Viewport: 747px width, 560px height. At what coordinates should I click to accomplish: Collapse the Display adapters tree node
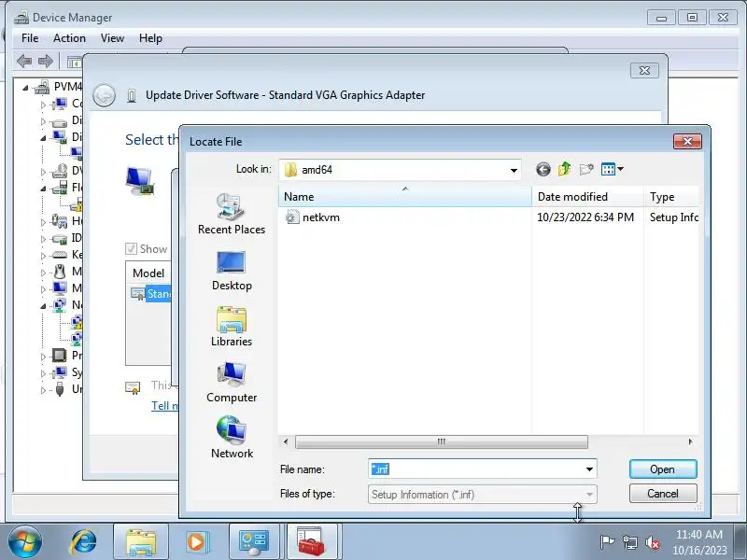point(43,138)
